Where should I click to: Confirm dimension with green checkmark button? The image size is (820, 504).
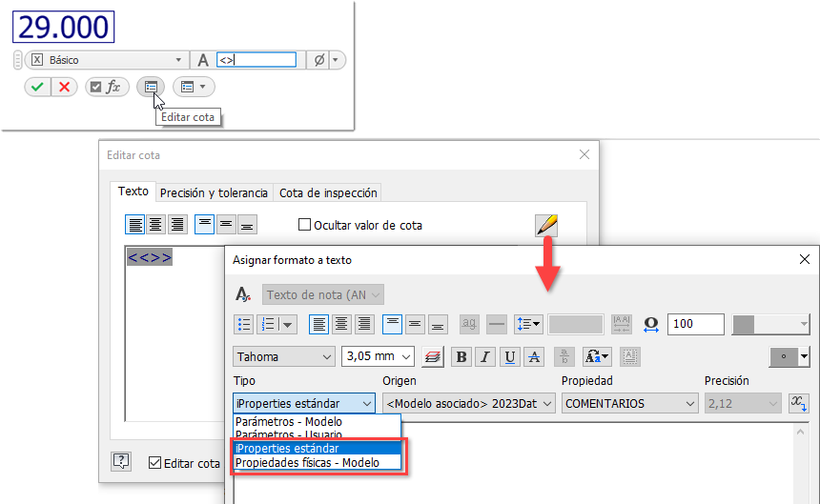coord(37,87)
